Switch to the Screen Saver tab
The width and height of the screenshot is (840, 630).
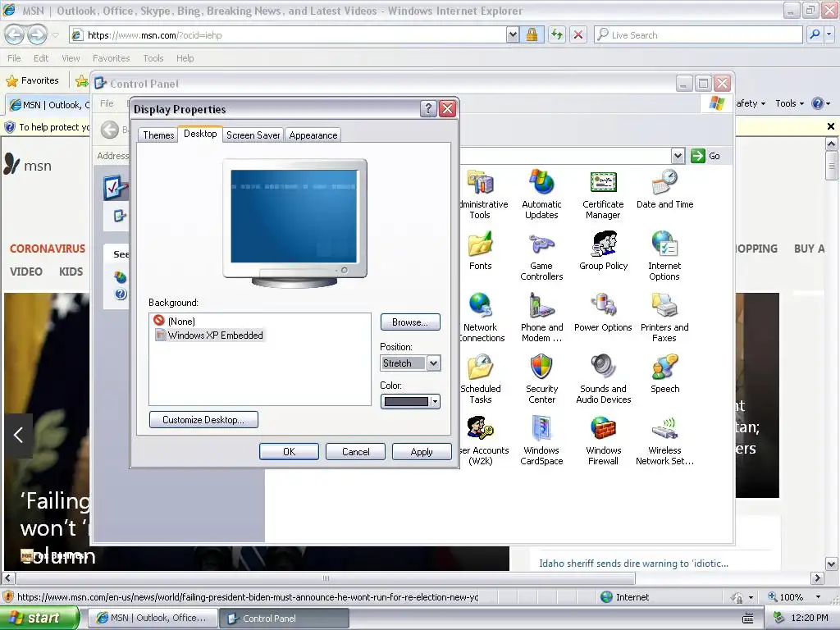click(253, 135)
